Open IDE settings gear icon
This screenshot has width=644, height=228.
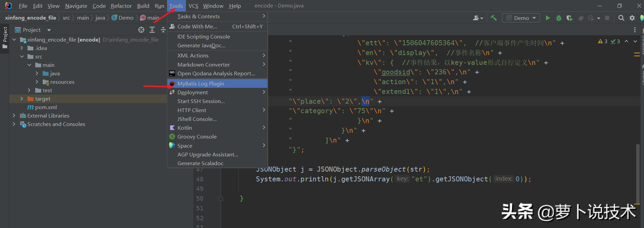click(632, 18)
